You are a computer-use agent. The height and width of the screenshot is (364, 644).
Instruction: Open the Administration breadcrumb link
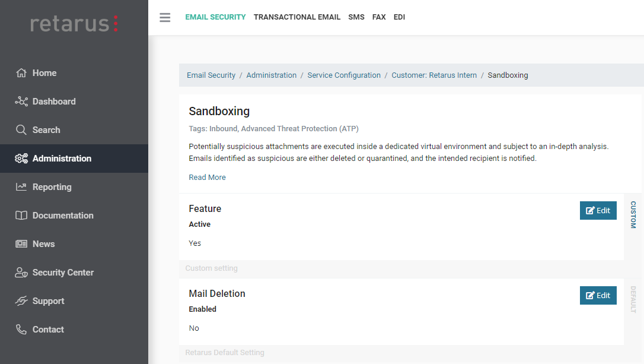pyautogui.click(x=271, y=75)
